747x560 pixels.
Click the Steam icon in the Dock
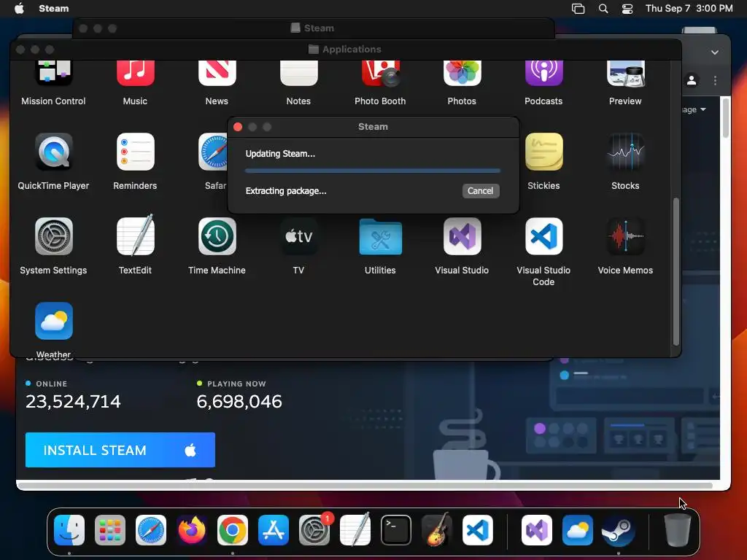pyautogui.click(x=619, y=530)
